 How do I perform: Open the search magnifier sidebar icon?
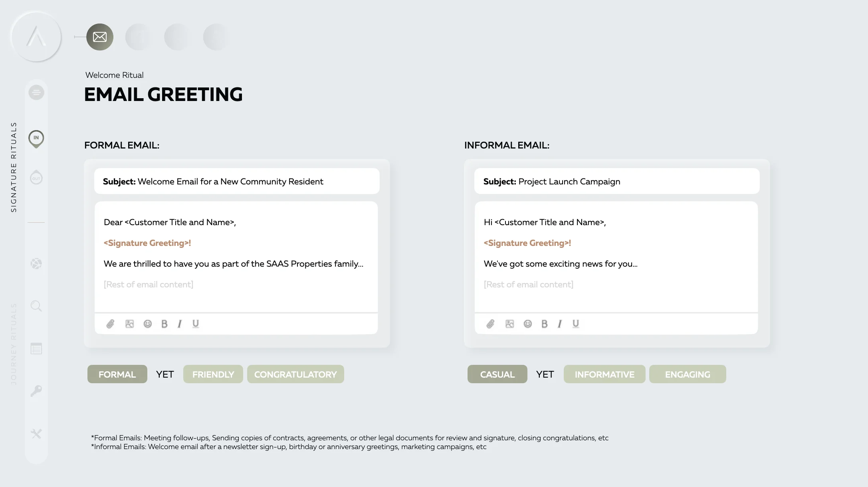point(36,306)
